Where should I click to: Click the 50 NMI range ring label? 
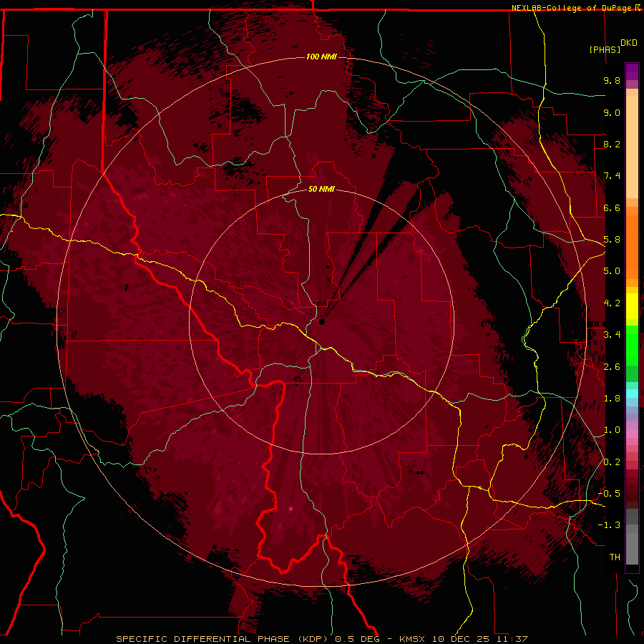click(321, 189)
